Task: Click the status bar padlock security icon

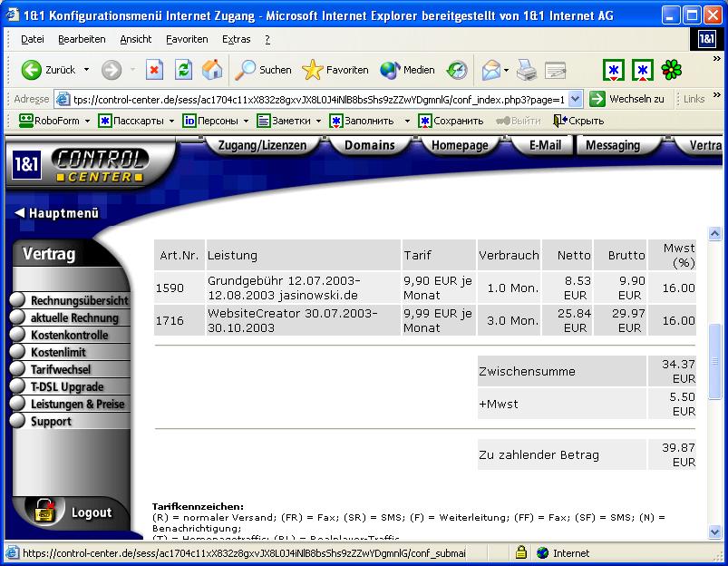Action: pos(521,552)
